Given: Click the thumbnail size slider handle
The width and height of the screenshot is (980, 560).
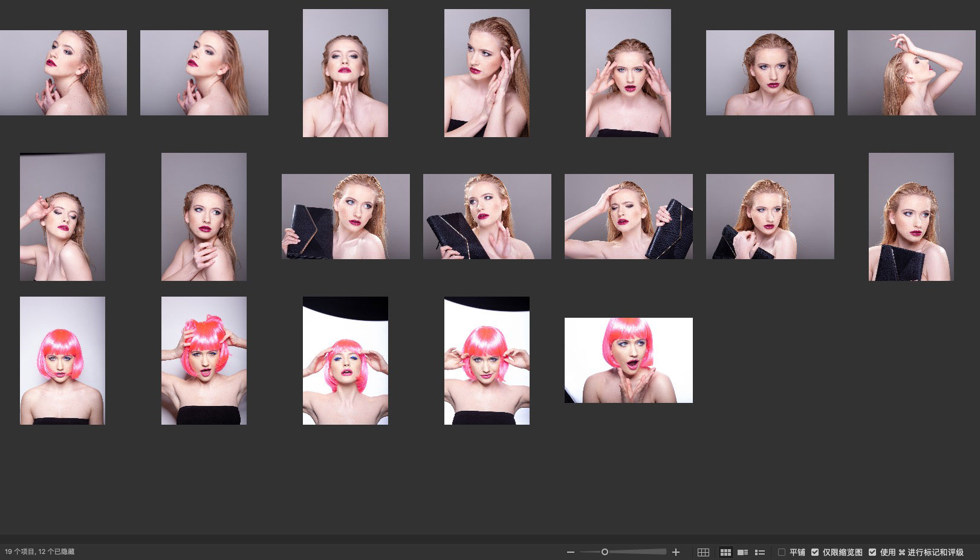Looking at the screenshot, I should click(605, 552).
